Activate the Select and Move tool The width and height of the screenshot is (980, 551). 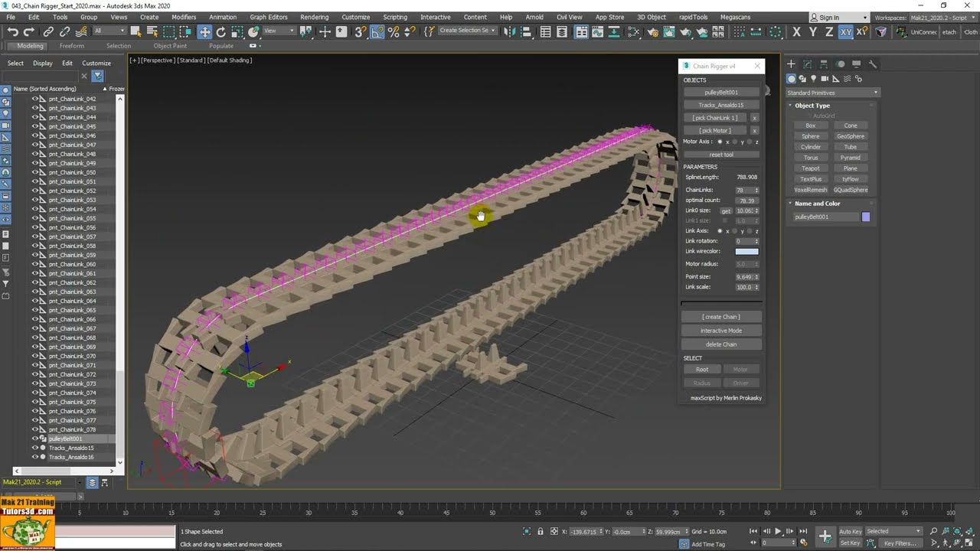point(204,31)
